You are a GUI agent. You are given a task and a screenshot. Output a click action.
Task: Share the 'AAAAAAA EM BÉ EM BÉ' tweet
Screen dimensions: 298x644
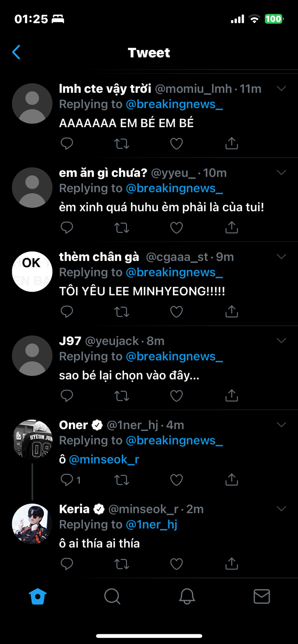pos(231,144)
